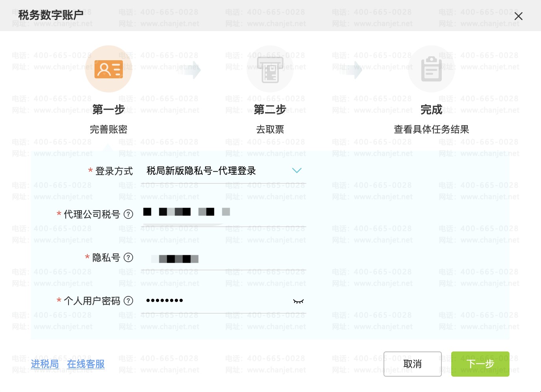Select the 第一步 step title
Viewport: 541px width, 392px height.
tap(109, 109)
